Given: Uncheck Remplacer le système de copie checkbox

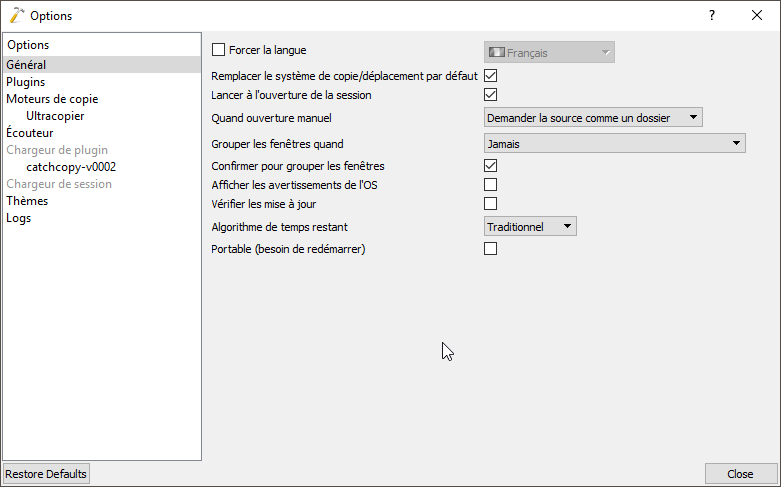Looking at the screenshot, I should [491, 76].
